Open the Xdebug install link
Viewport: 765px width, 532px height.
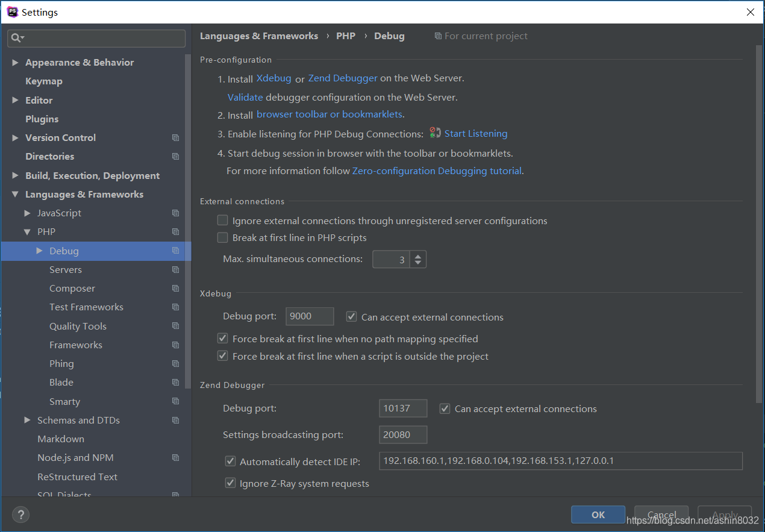274,78
